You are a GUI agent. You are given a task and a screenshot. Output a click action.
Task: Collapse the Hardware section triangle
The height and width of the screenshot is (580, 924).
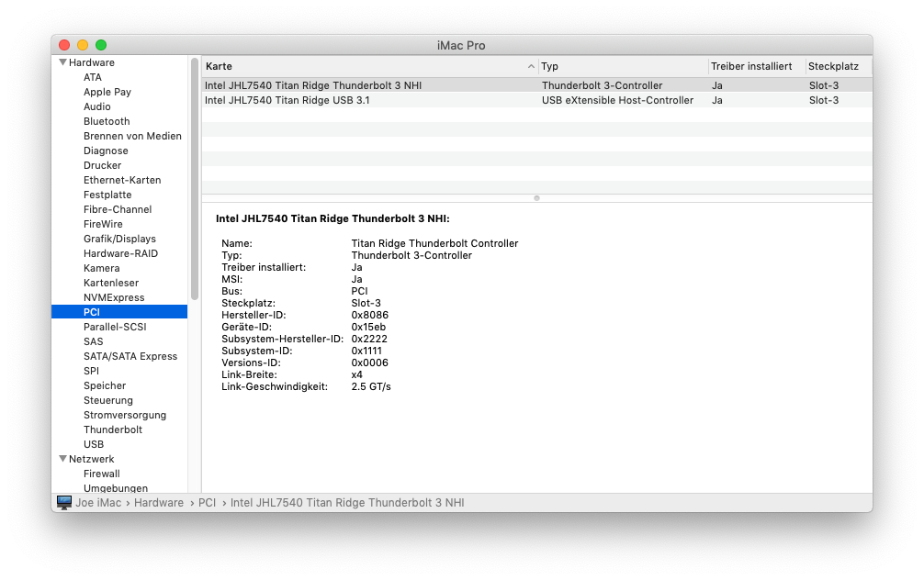click(x=62, y=61)
